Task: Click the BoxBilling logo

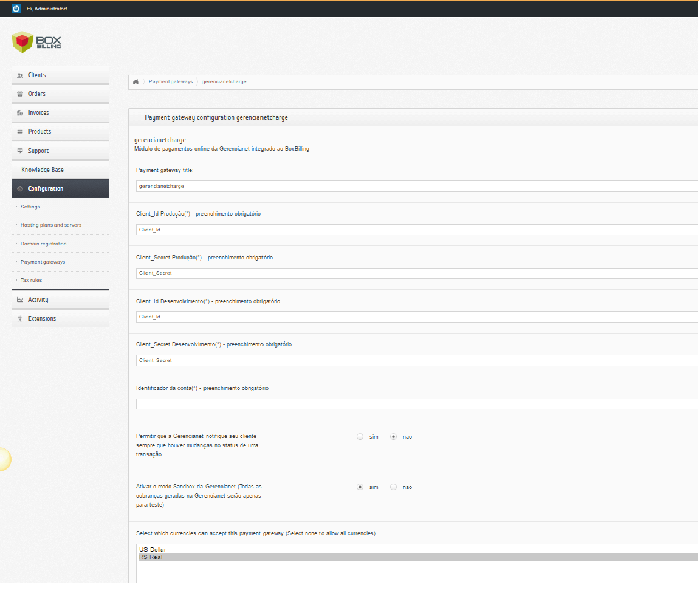Action: pyautogui.click(x=36, y=42)
